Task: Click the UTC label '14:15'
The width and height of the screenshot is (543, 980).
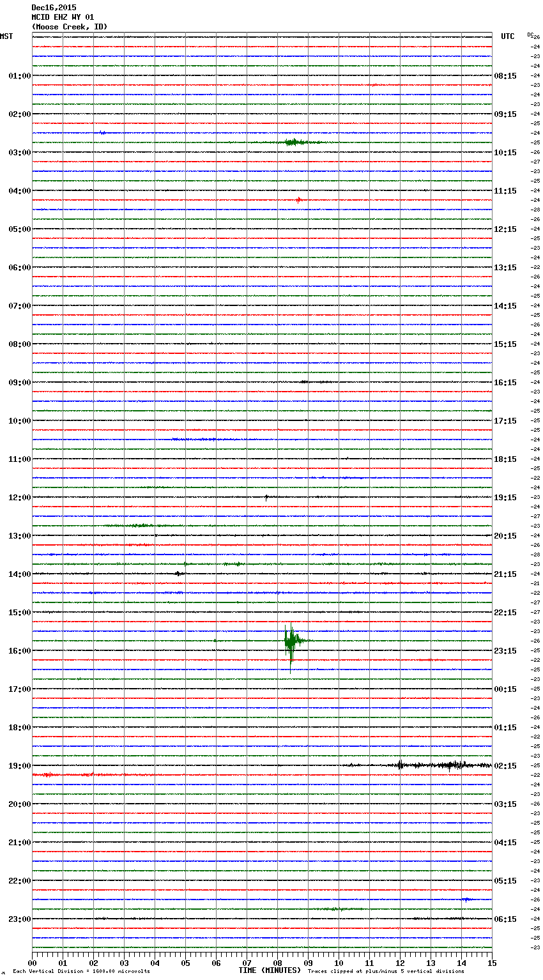Action: [x=505, y=306]
